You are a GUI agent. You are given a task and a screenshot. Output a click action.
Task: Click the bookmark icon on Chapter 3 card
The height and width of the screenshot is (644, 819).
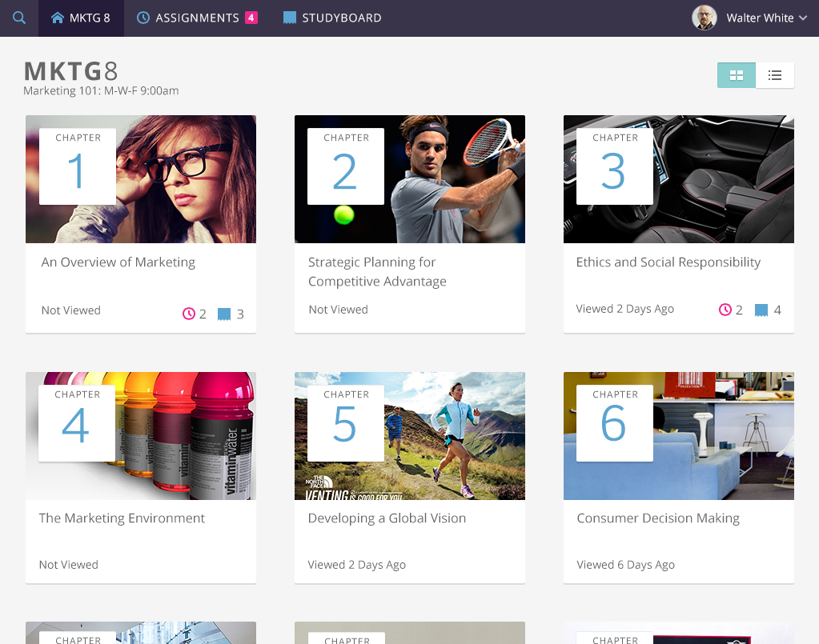(x=761, y=310)
